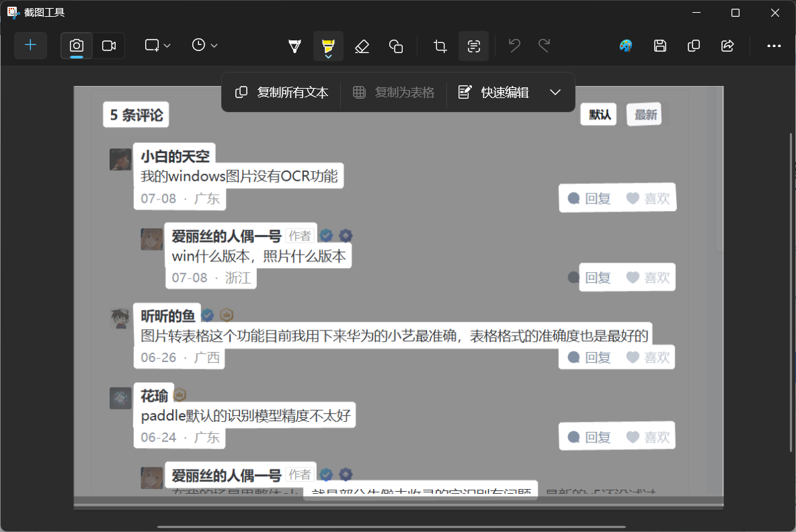This screenshot has height=532, width=796.
Task: Click the gold badge beside 昕昕的鱼
Action: (227, 316)
